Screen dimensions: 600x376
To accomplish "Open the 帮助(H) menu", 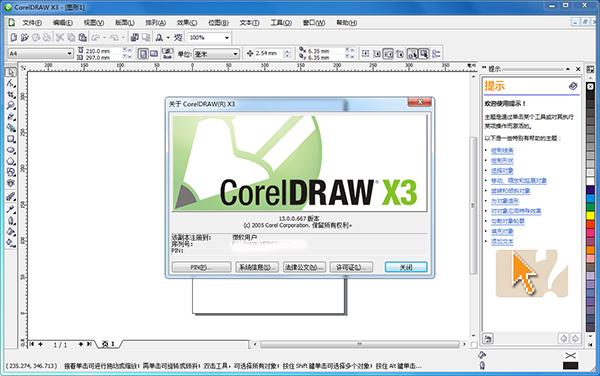I will pos(346,23).
